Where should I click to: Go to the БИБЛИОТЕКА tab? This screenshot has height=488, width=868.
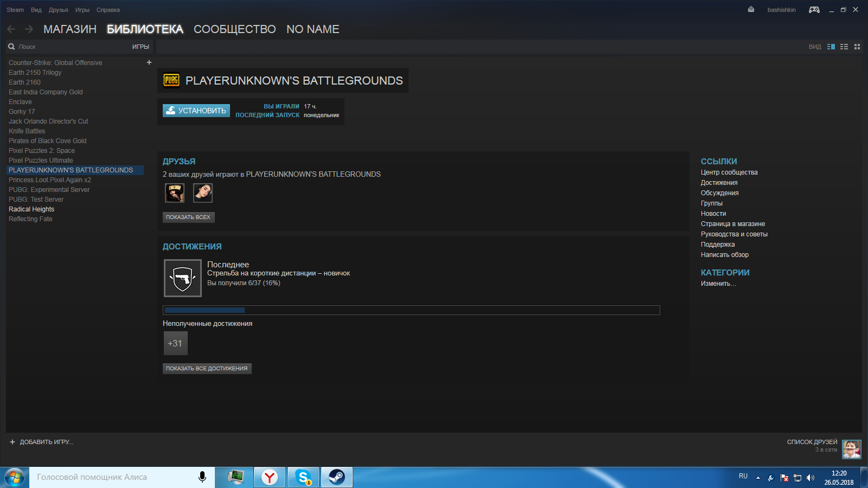pos(145,29)
